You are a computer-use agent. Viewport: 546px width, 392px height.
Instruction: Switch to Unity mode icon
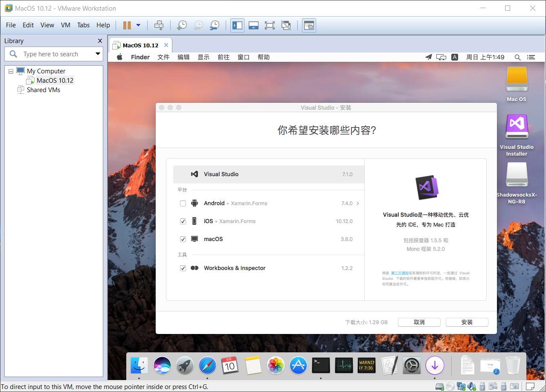(286, 25)
